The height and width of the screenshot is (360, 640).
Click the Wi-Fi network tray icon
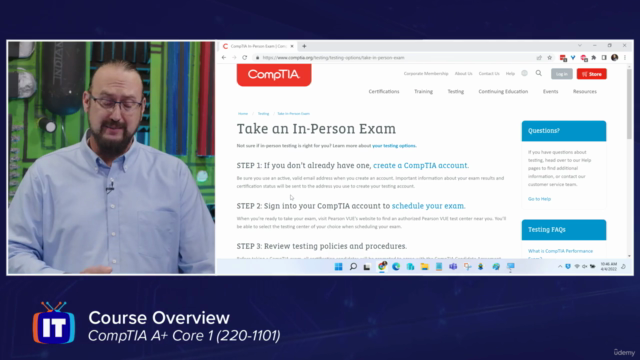pyautogui.click(x=577, y=267)
